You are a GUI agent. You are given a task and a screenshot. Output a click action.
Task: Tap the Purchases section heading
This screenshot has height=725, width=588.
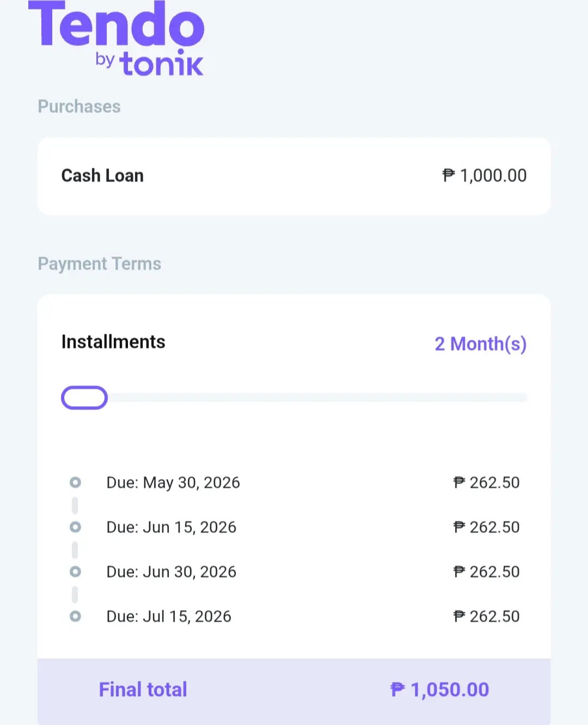point(79,107)
